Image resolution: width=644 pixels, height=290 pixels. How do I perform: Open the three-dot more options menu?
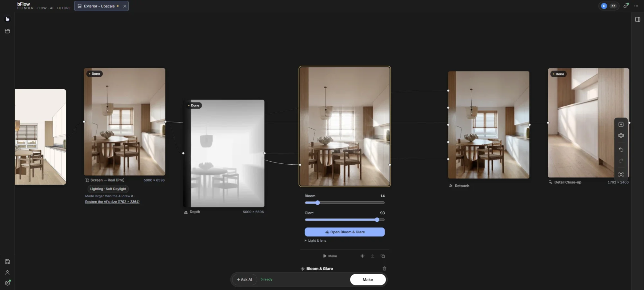636,6
